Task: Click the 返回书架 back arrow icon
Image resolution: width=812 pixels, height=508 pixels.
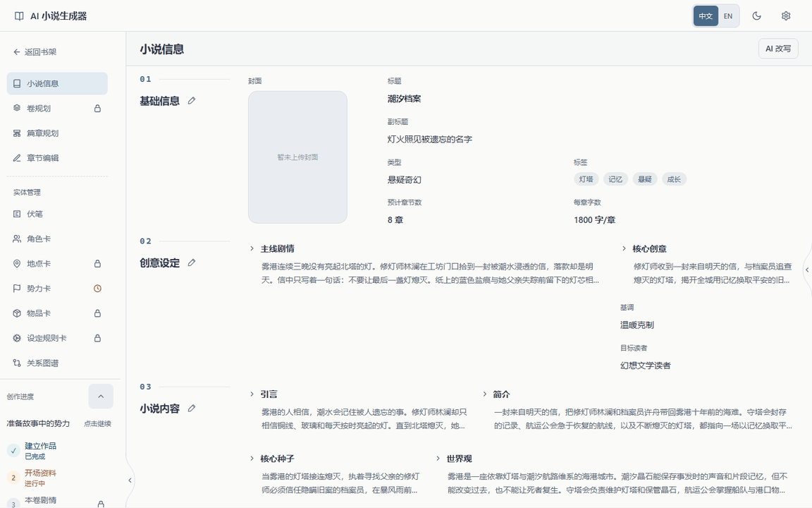Action: coord(17,52)
